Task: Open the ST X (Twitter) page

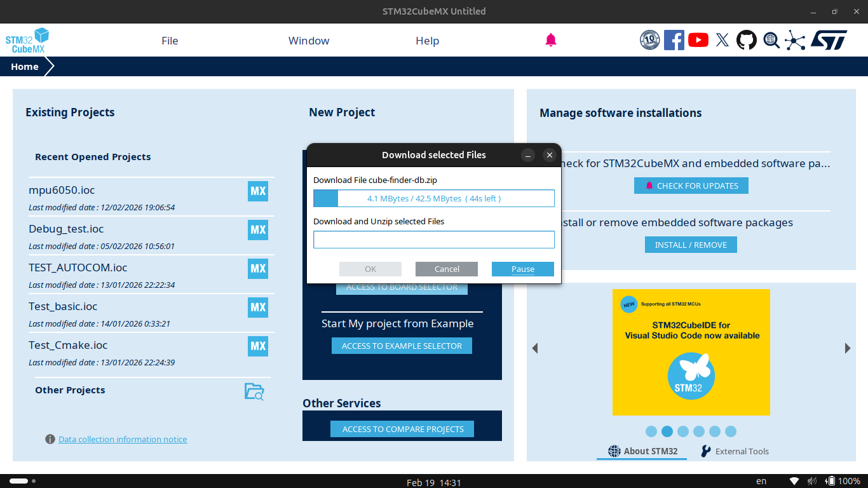Action: pos(722,40)
